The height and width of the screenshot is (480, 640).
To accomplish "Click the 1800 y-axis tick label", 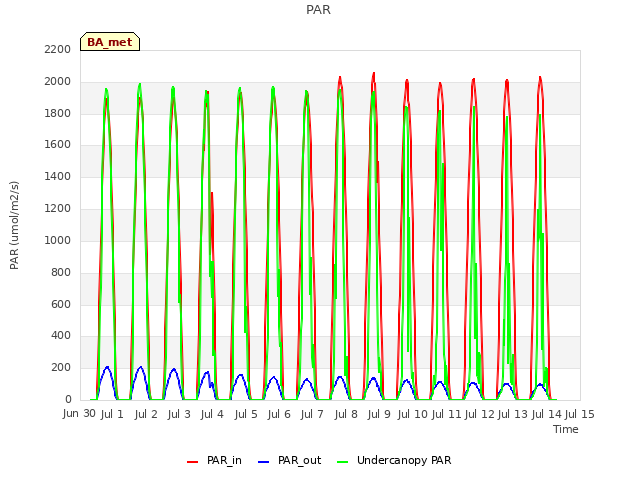I will (58, 113).
